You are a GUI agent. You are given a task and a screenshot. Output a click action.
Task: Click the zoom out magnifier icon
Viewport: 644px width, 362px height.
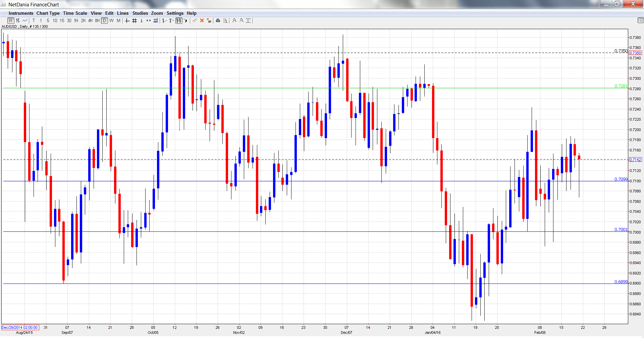pos(241,21)
